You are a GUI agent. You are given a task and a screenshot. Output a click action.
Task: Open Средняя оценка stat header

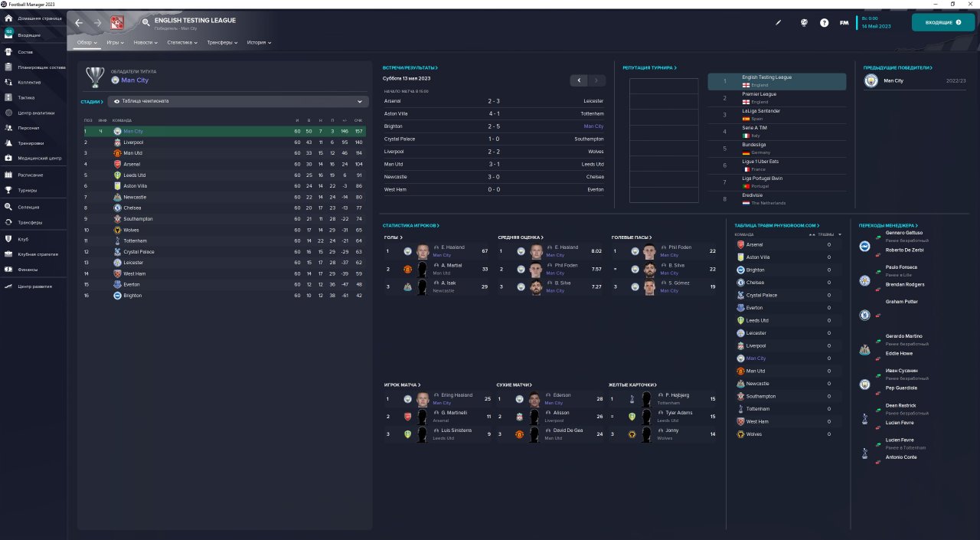(521, 237)
